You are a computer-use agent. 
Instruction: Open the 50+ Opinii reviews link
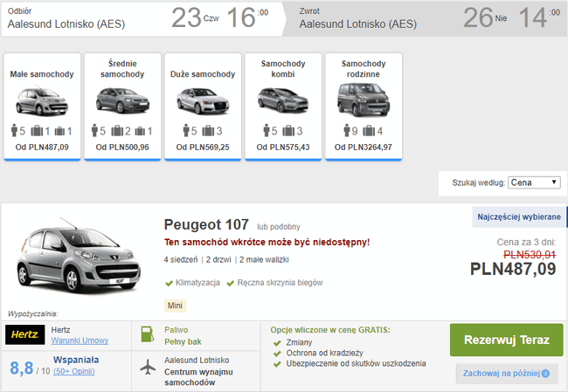74,371
